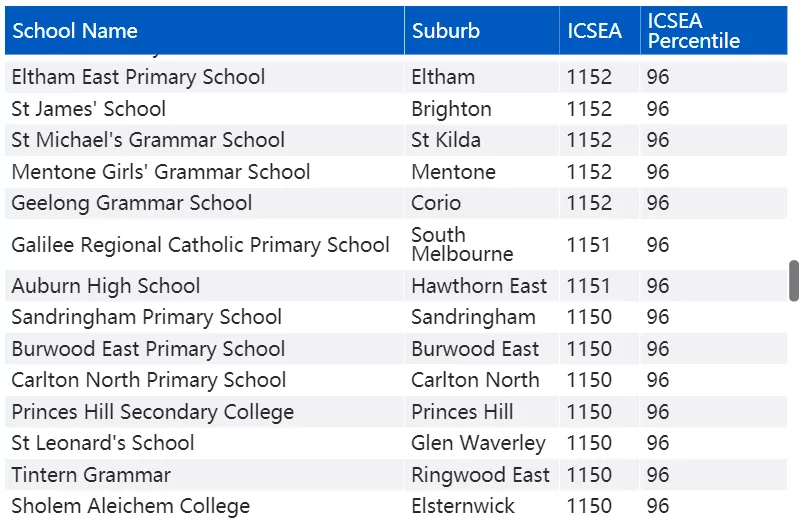Click the Tintern Grammar entry
The image size is (800, 520).
point(91,475)
